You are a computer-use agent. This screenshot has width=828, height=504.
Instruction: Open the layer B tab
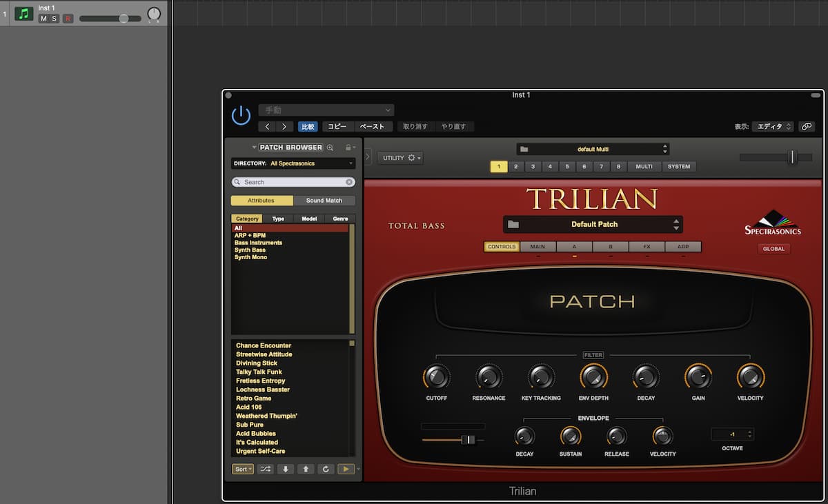click(611, 247)
